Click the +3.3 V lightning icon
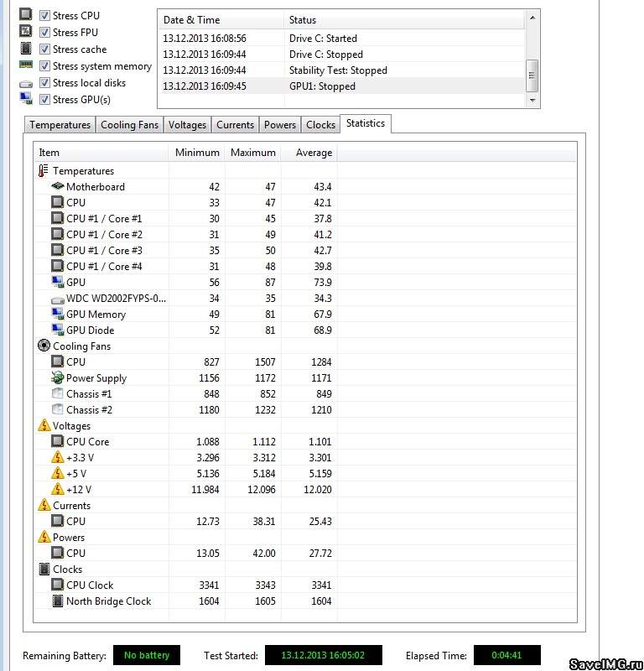644x671 pixels. 58,457
